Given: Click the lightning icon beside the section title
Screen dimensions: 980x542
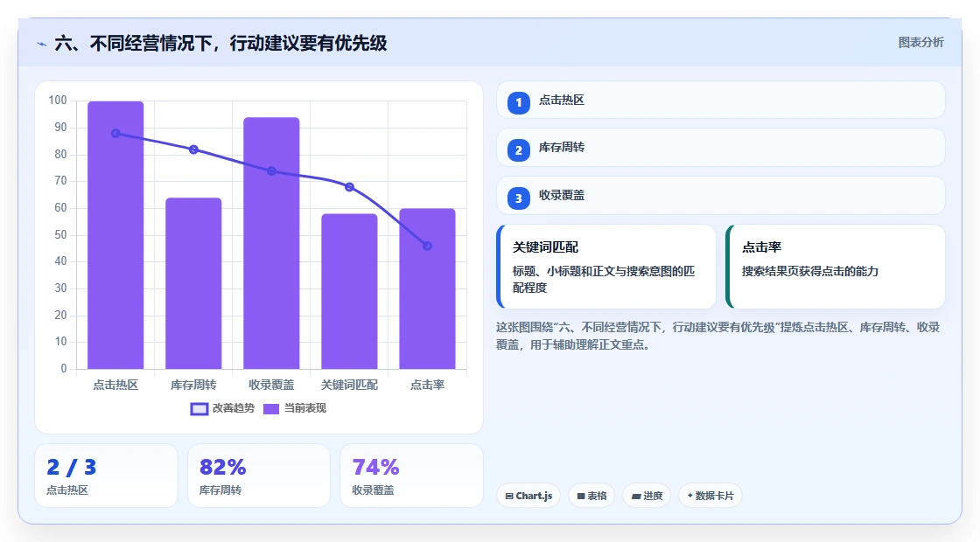Looking at the screenshot, I should pyautogui.click(x=42, y=45).
